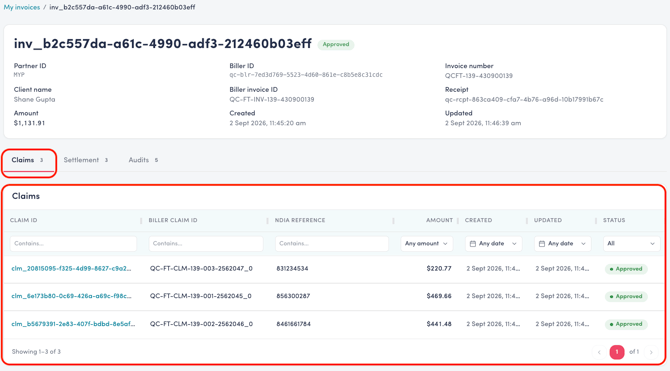Viewport: 670px width, 371px height.
Task: Sort by CLAIM ID column header
Action: 24,220
